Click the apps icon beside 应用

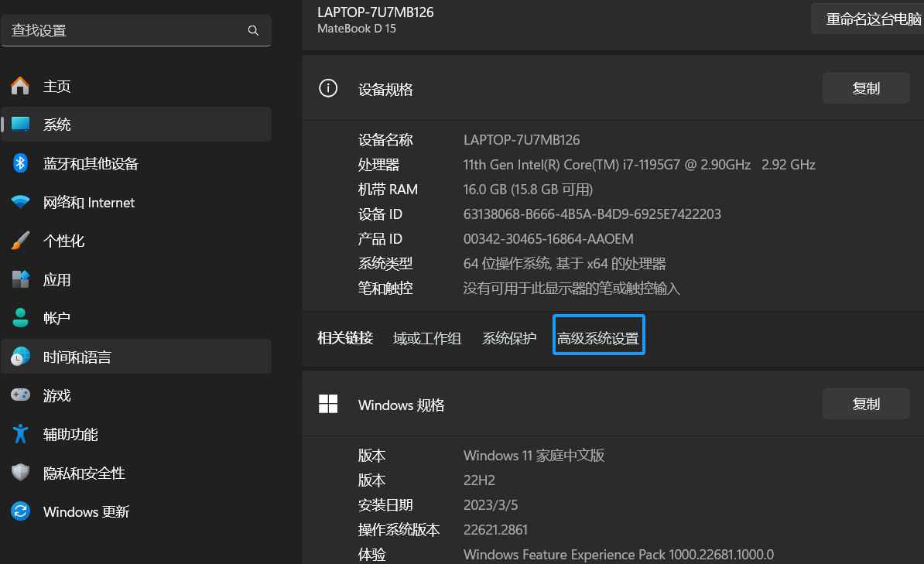tap(20, 279)
